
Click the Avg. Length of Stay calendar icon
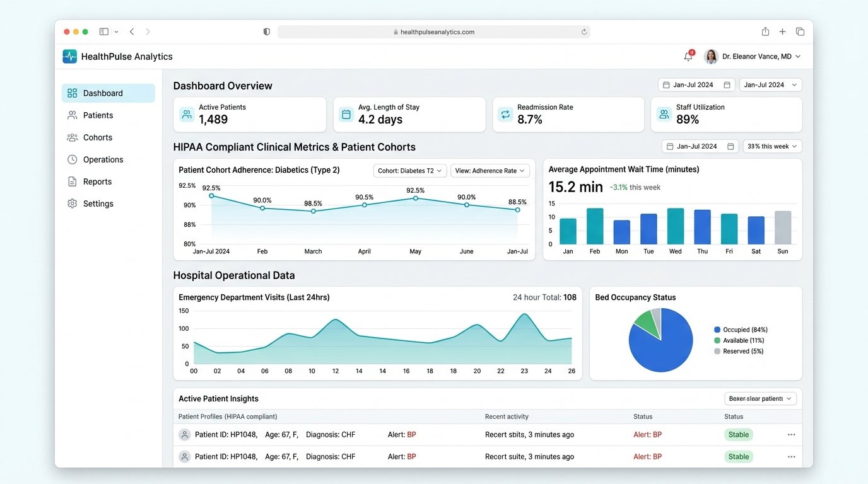click(x=346, y=114)
